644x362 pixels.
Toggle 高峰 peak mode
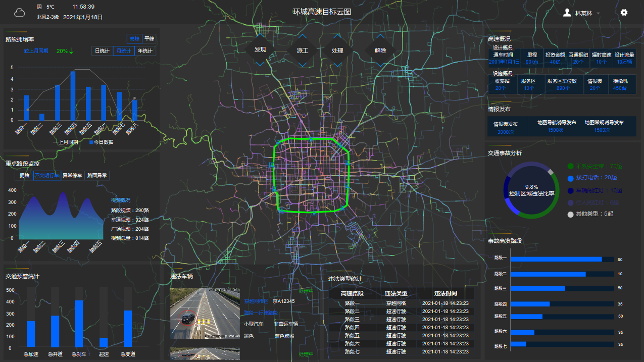[x=134, y=38]
